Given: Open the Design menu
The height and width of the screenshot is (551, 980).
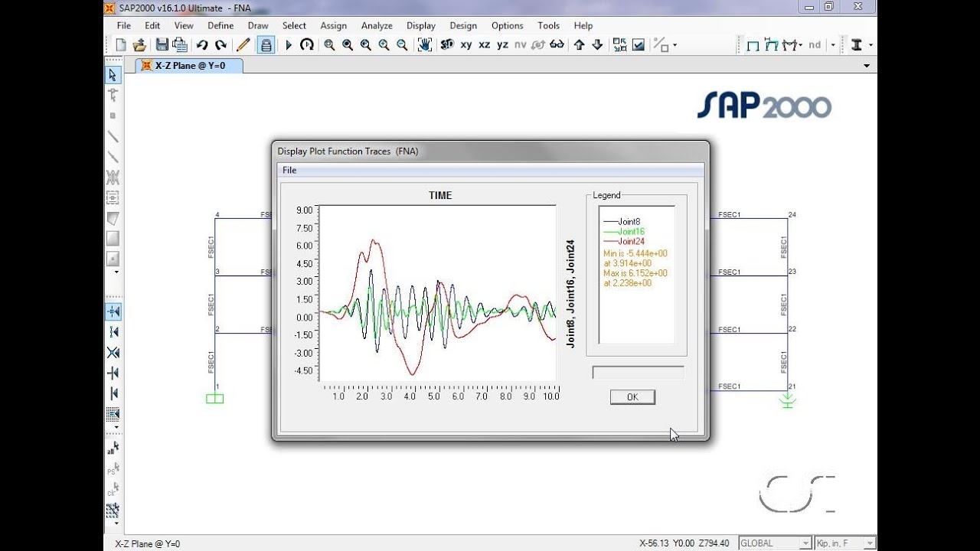Looking at the screenshot, I should click(x=463, y=25).
